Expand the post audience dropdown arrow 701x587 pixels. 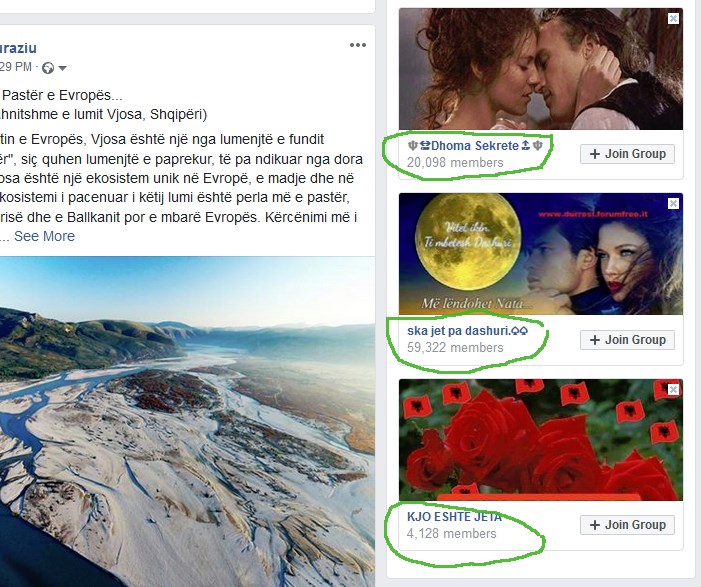[x=63, y=68]
